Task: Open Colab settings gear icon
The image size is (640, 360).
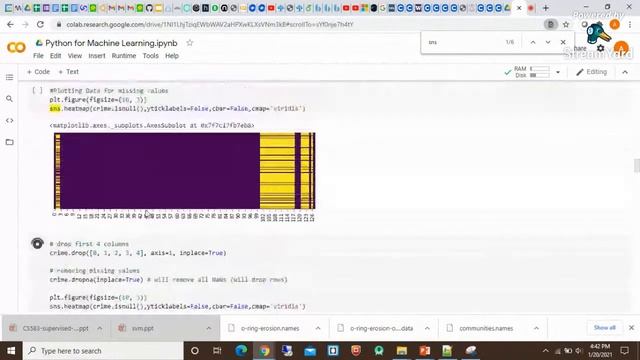Action: (600, 49)
